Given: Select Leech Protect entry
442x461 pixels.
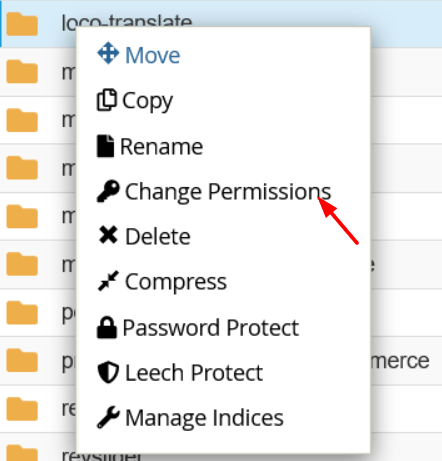Looking at the screenshot, I should [194, 373].
